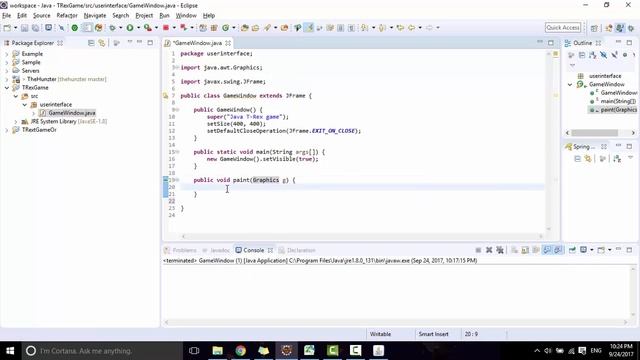Collapse GameWindow class in Outline

point(570,84)
